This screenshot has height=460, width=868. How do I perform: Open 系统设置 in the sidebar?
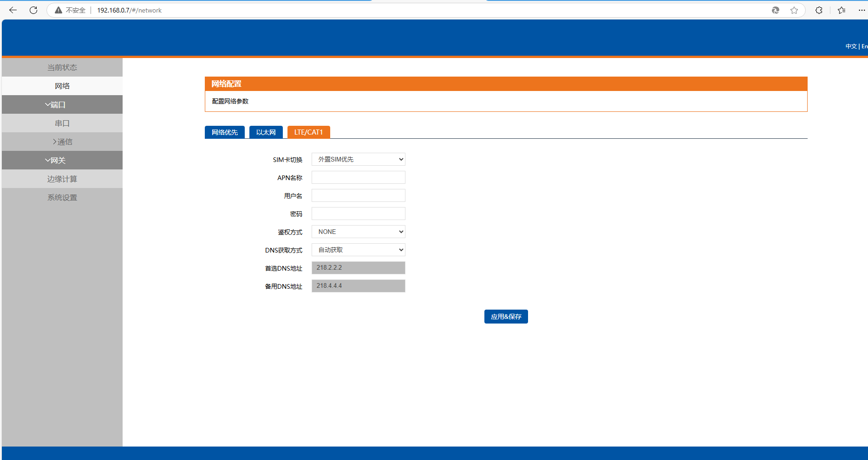pos(62,197)
